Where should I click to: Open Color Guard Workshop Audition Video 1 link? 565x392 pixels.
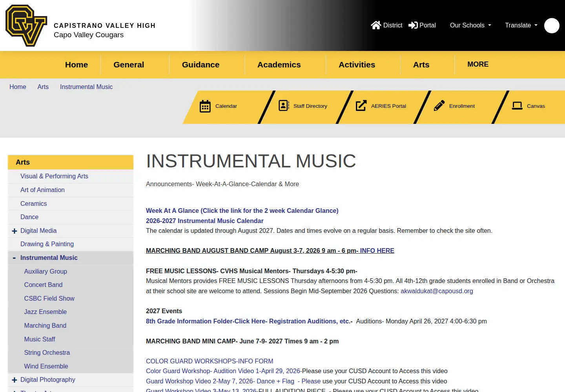click(x=223, y=371)
